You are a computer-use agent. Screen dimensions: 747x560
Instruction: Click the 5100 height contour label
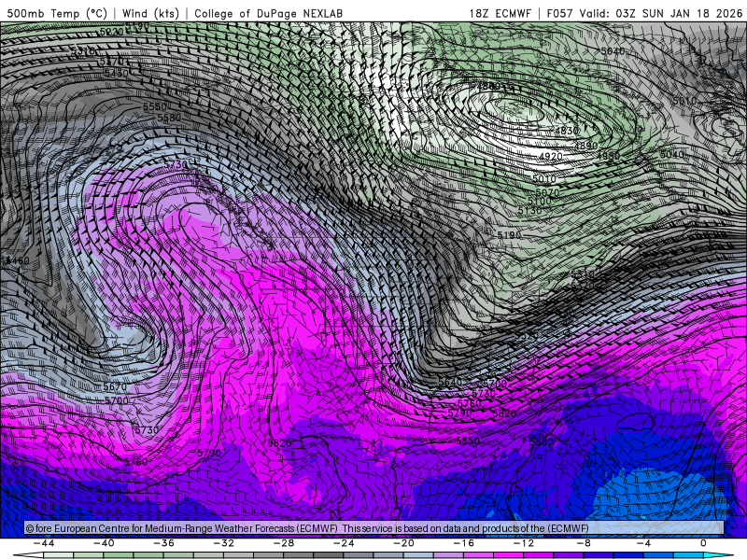point(539,202)
